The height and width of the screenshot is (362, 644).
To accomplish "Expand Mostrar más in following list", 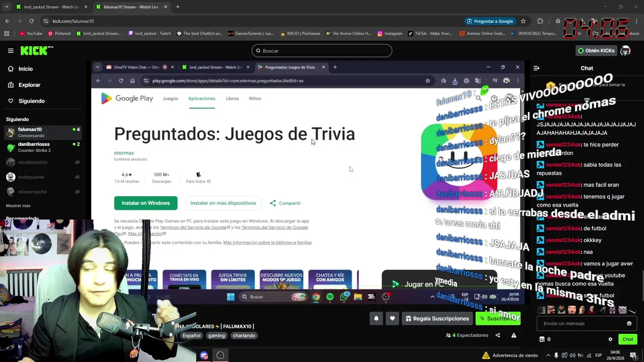I will (x=18, y=206).
